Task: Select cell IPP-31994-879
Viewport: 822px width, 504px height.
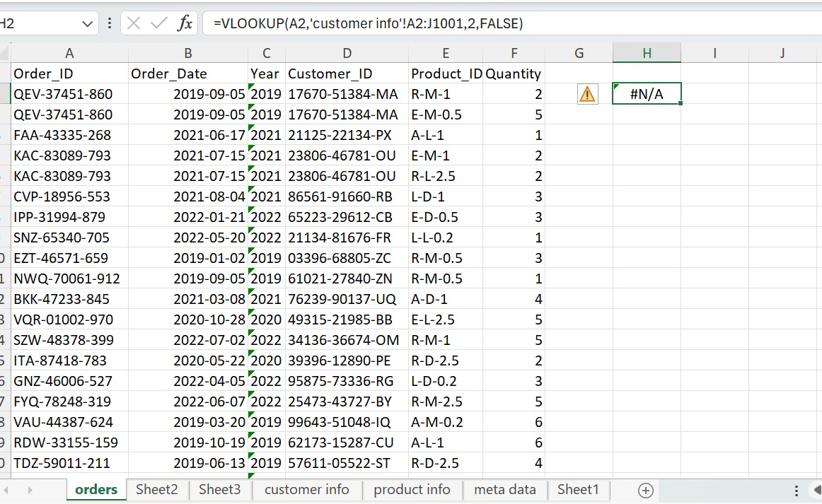Action: click(69, 217)
